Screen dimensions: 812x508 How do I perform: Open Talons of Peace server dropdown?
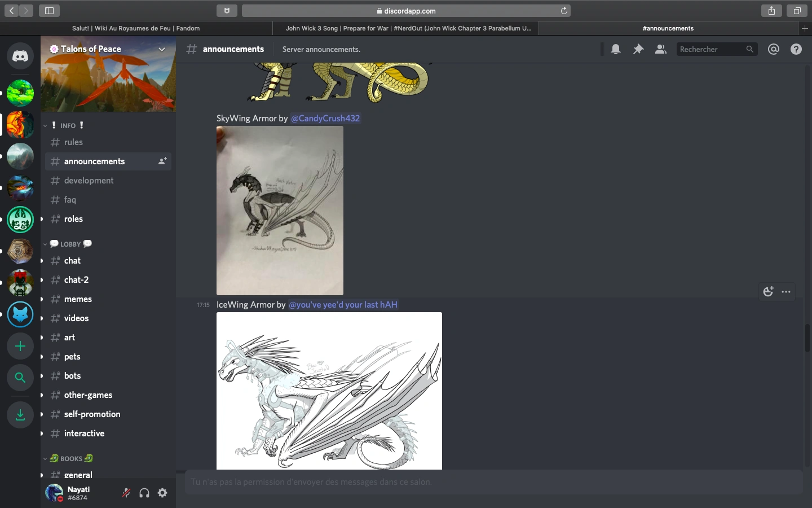click(162, 50)
